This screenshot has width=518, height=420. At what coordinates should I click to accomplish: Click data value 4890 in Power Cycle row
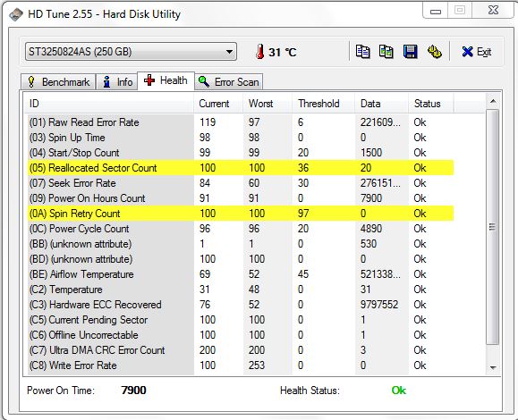pos(371,229)
